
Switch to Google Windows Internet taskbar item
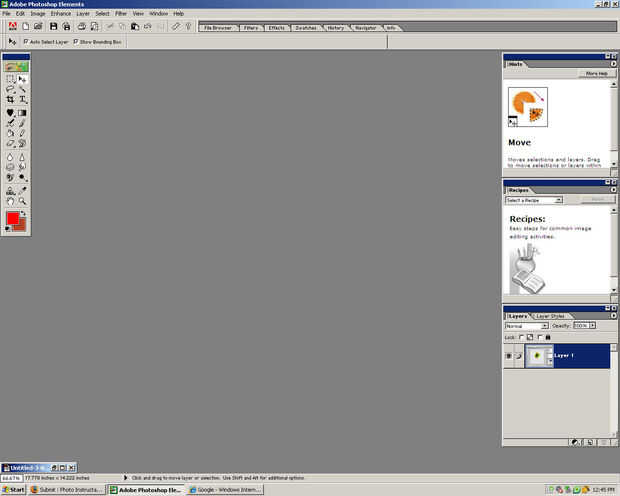coord(225,490)
